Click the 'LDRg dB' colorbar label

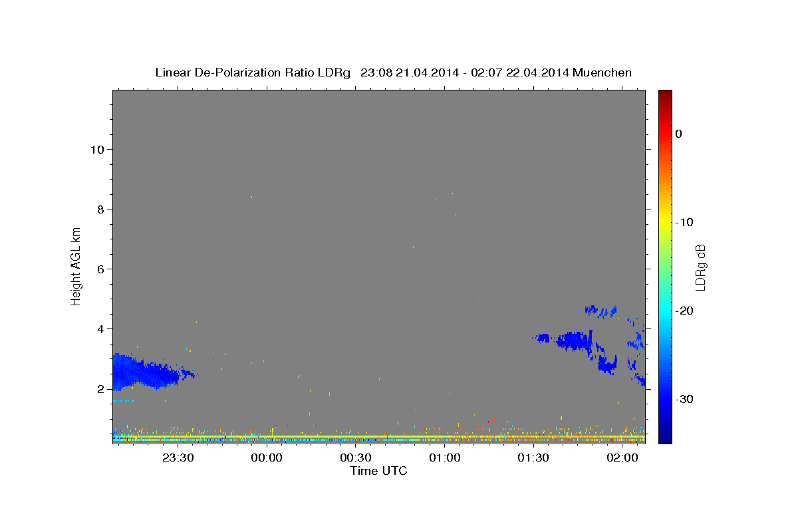[700, 267]
